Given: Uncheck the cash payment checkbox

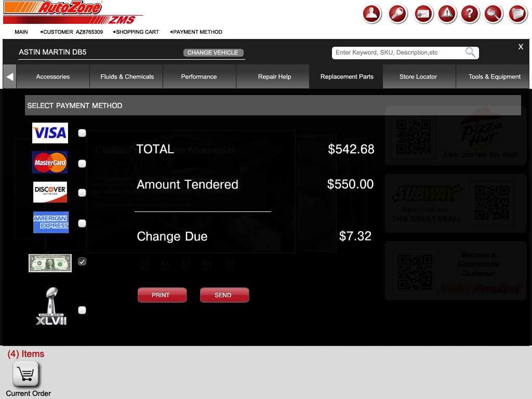Looking at the screenshot, I should 82,262.
